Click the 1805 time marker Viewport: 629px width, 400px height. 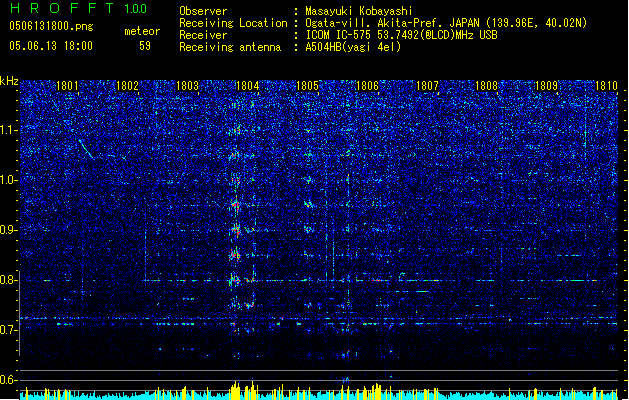[307, 86]
